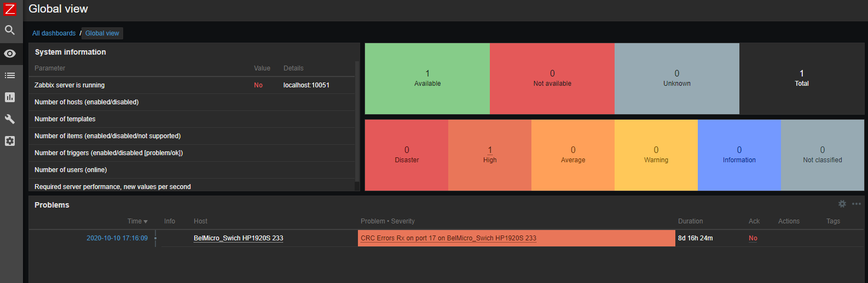868x283 pixels.
Task: Click the Actions column header
Action: (789, 221)
